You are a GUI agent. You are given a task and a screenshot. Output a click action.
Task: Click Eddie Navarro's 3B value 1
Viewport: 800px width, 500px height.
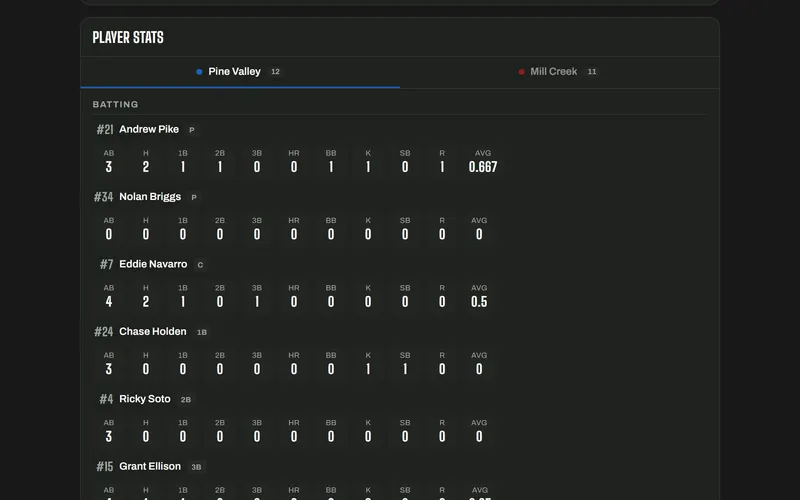pyautogui.click(x=257, y=302)
